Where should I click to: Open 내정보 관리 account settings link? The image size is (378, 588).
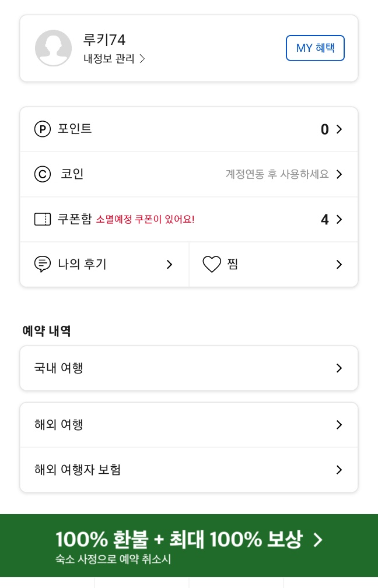[x=114, y=59]
